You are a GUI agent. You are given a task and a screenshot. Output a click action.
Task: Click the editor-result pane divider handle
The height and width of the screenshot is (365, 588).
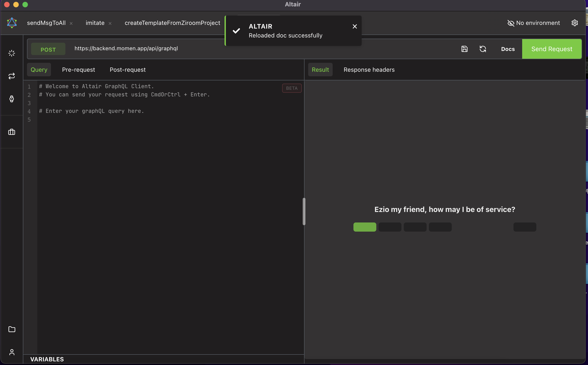pyautogui.click(x=304, y=212)
